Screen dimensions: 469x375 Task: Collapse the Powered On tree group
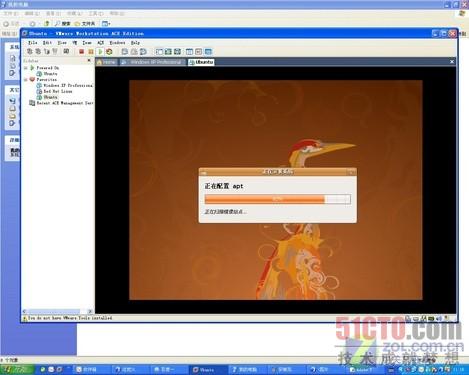tap(26, 68)
